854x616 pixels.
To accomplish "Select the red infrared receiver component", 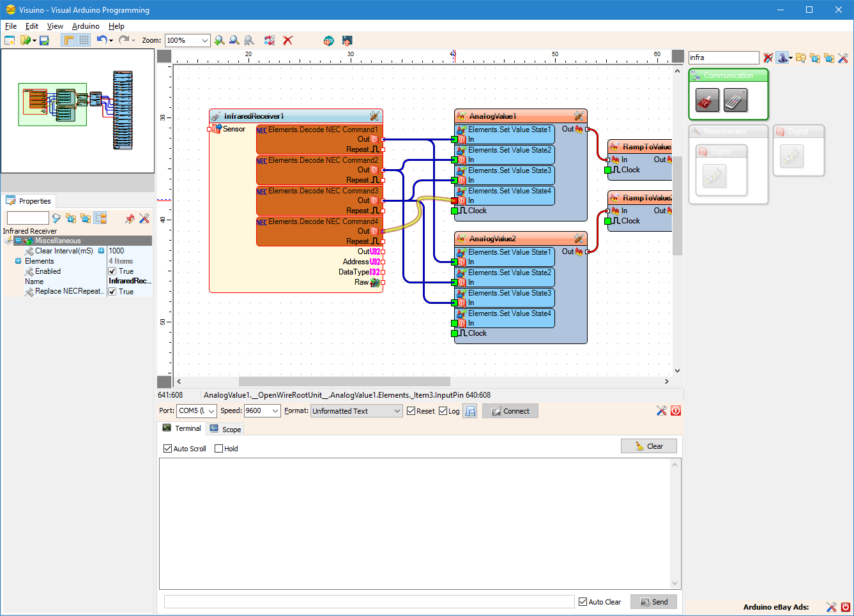I will click(707, 100).
